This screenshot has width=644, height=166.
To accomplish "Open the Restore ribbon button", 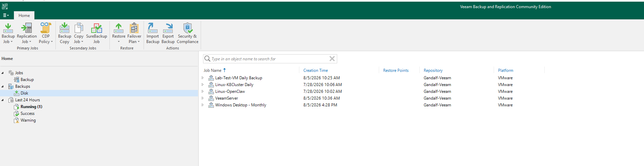I will click(x=119, y=33).
